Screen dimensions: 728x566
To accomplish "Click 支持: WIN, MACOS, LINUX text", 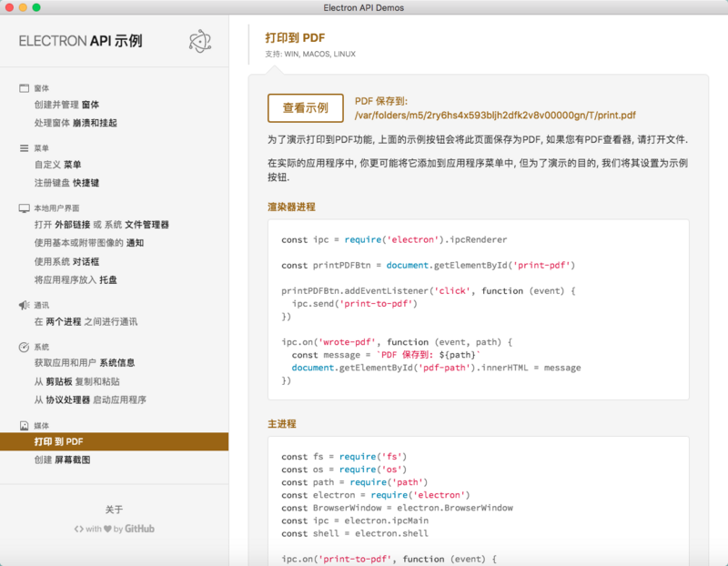I will tap(310, 54).
